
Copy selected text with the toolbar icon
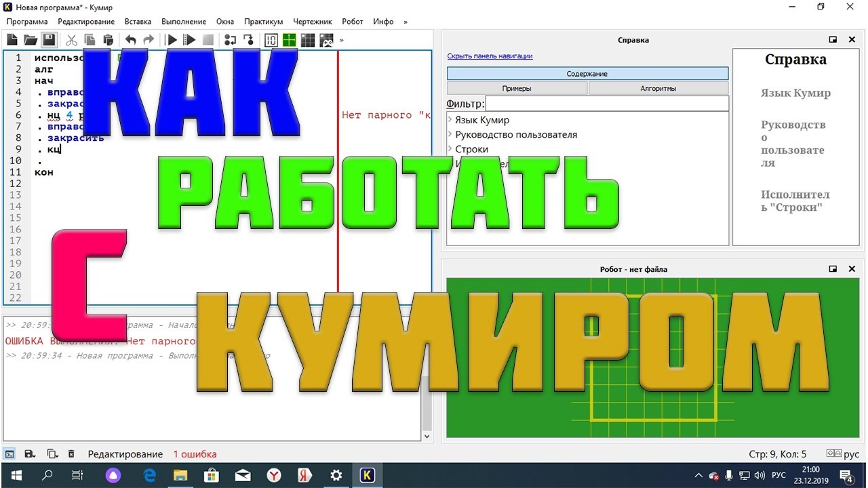(90, 40)
